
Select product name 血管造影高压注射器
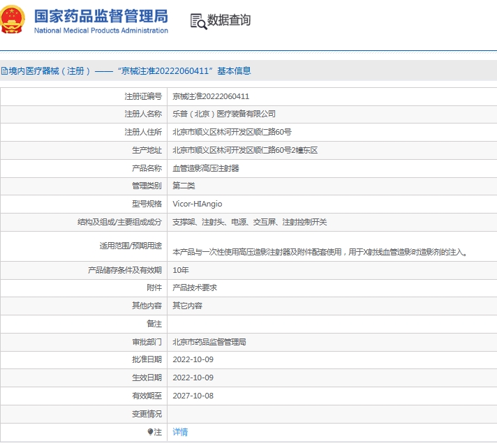coord(206,168)
